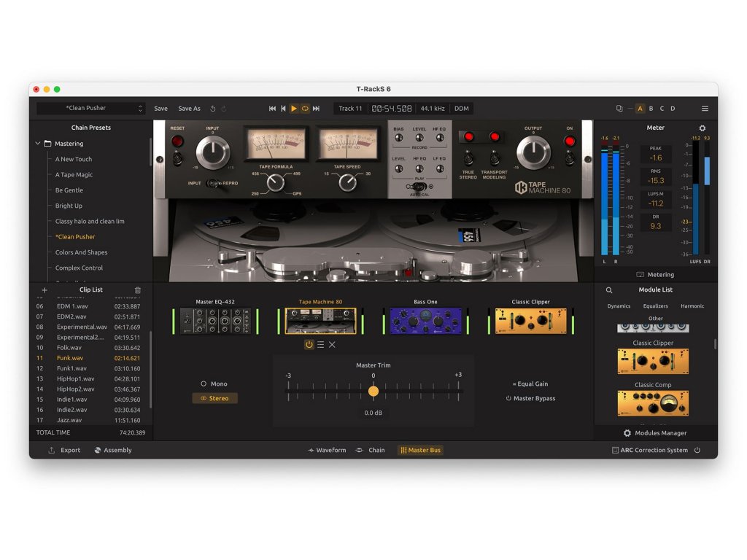Select Bright Up preset

[69, 206]
